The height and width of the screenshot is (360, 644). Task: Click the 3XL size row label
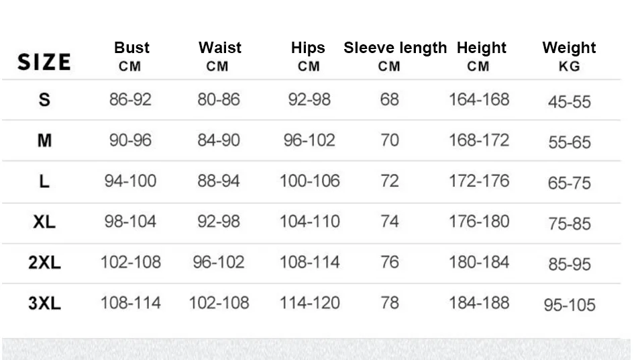click(x=44, y=303)
